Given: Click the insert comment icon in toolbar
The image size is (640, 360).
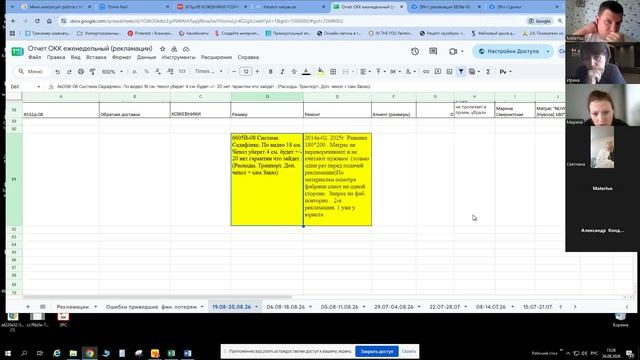Looking at the screenshot, I should click(x=438, y=71).
